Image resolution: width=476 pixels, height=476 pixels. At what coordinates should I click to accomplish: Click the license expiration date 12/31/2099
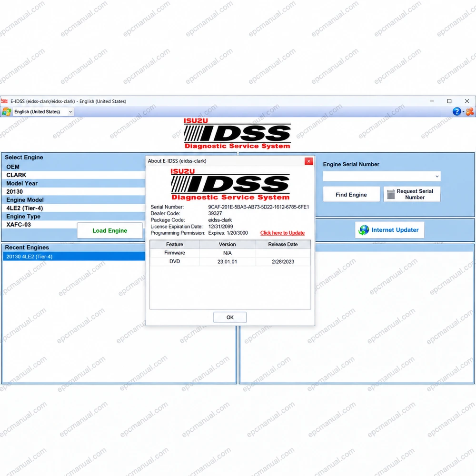coord(221,227)
